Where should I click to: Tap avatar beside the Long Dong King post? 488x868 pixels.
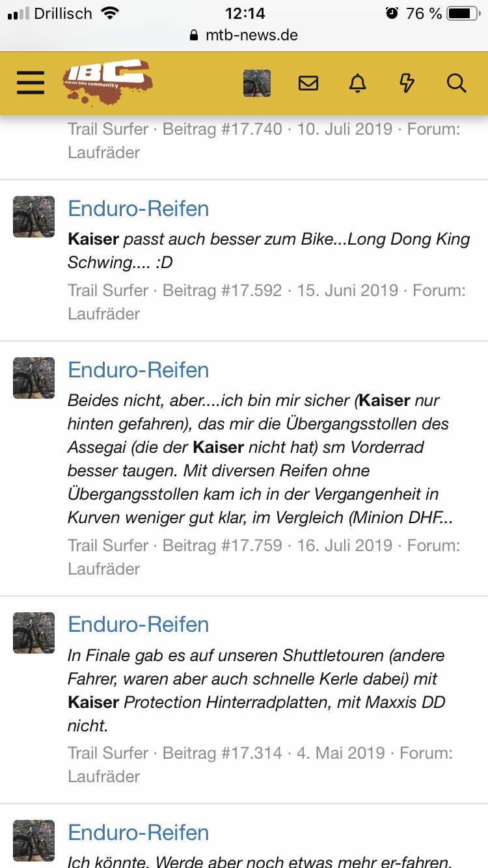pos(34,217)
